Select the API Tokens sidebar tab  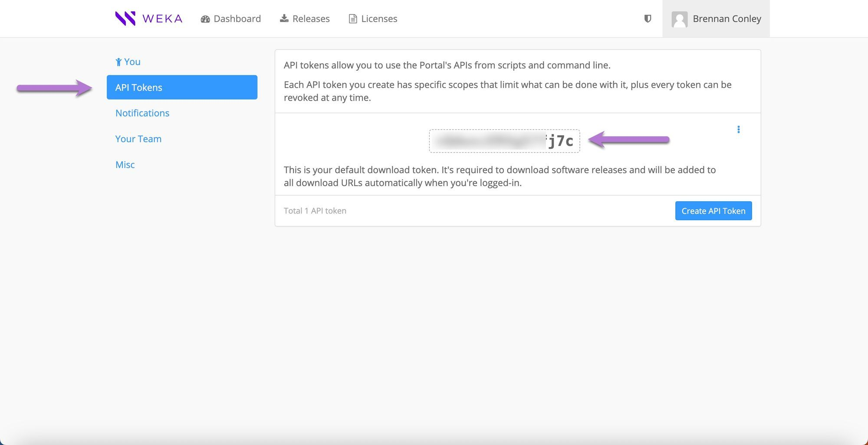tap(182, 87)
